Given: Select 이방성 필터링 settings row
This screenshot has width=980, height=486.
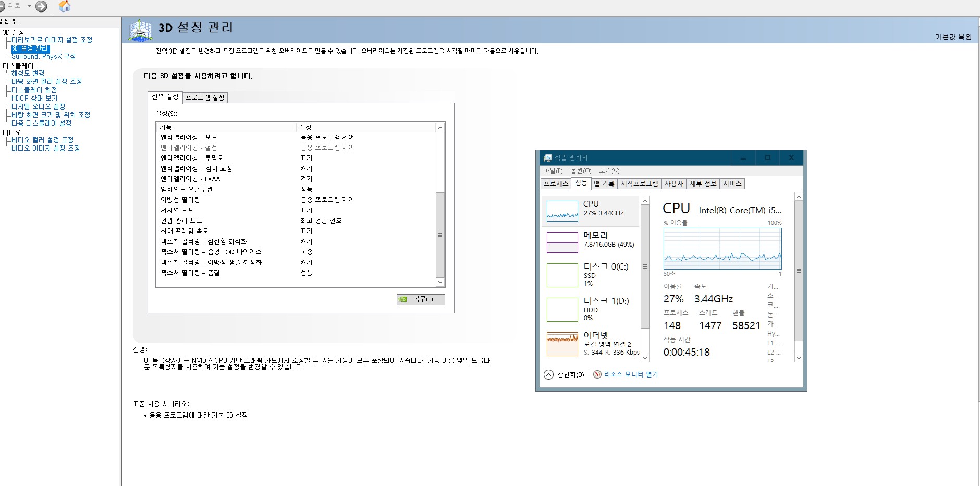Looking at the screenshot, I should pos(296,200).
